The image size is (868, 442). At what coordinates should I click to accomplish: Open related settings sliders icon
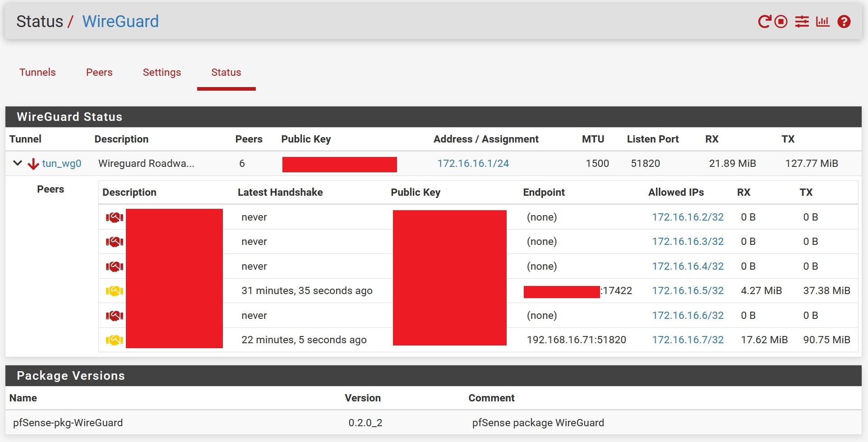click(802, 22)
